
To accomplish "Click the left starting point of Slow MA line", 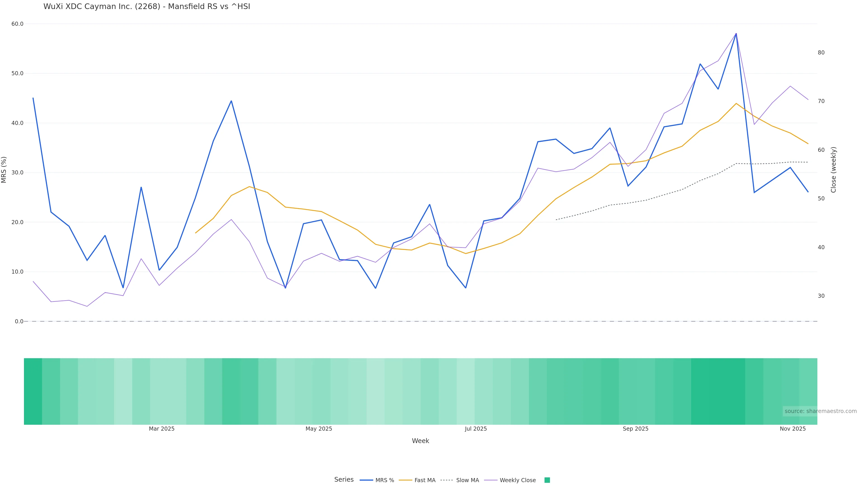I will tap(556, 220).
